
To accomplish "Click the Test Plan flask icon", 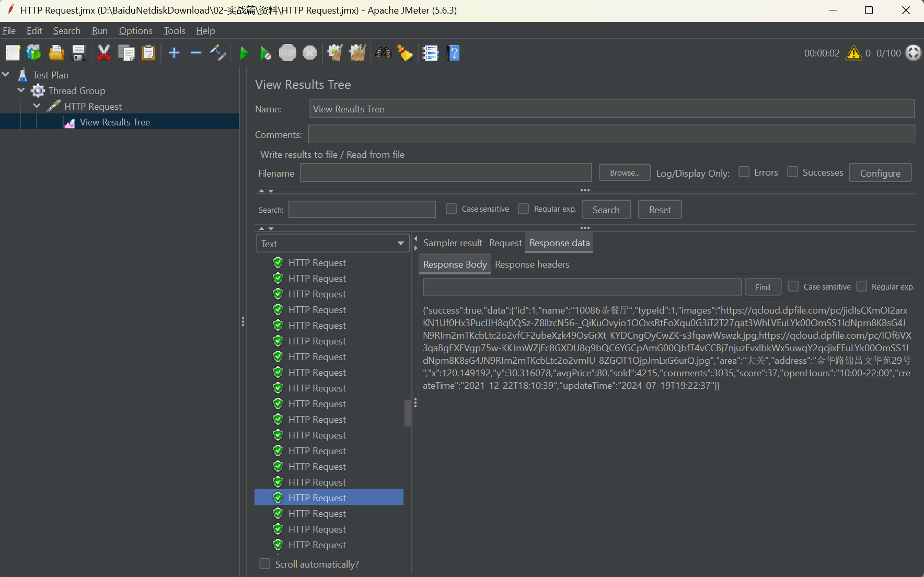I will (22, 75).
